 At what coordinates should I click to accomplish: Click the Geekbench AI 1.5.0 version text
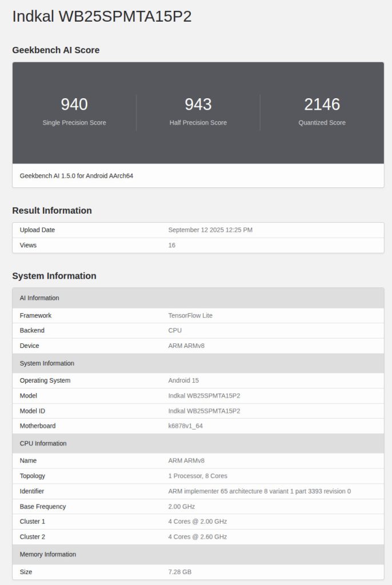pyautogui.click(x=77, y=176)
